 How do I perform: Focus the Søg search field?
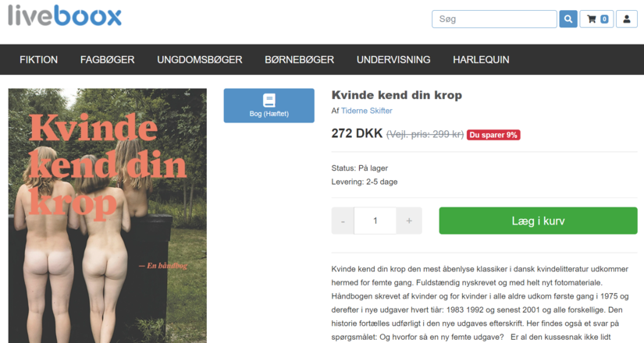(494, 19)
